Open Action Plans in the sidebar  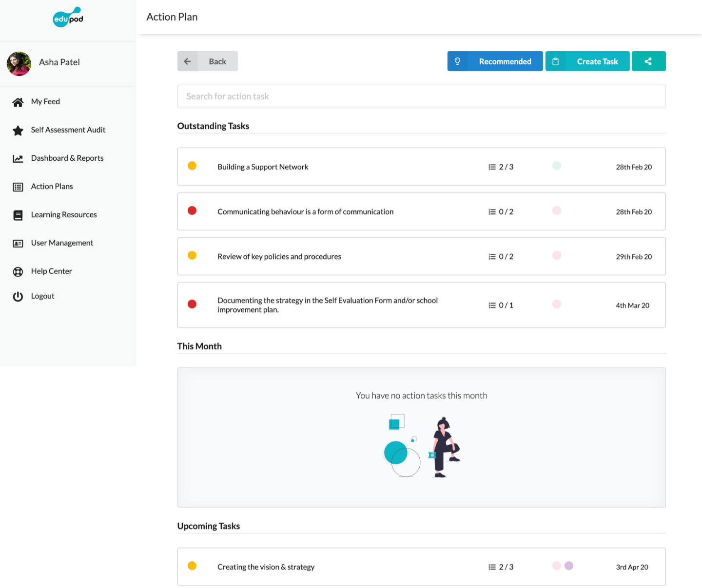tap(52, 187)
